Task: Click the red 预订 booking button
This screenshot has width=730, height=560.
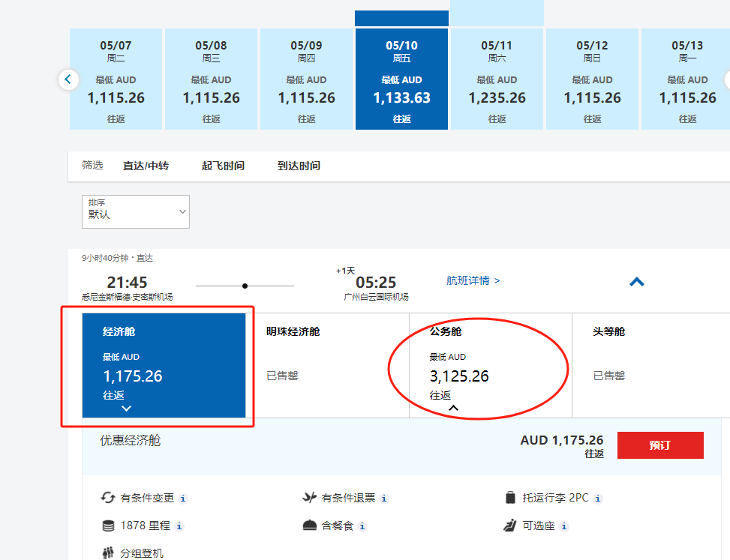Action: click(660, 445)
